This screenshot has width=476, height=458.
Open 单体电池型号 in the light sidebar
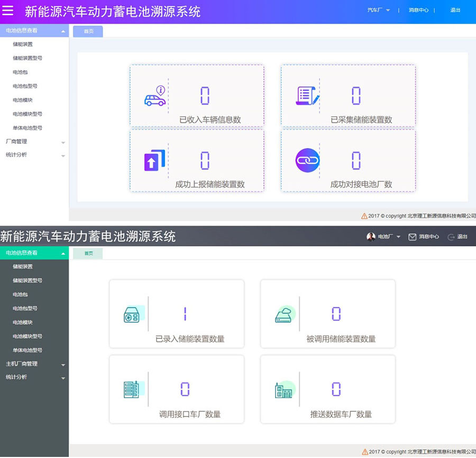pyautogui.click(x=28, y=128)
